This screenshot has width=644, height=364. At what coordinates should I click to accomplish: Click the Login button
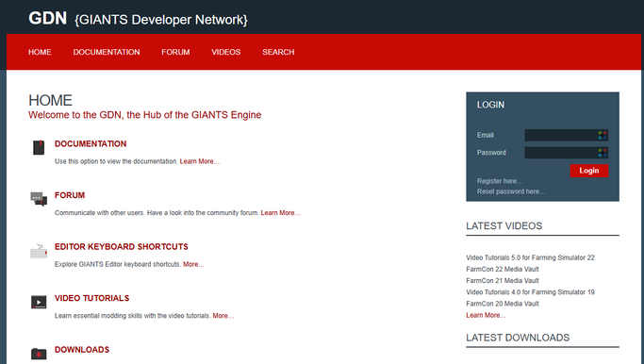coord(589,171)
